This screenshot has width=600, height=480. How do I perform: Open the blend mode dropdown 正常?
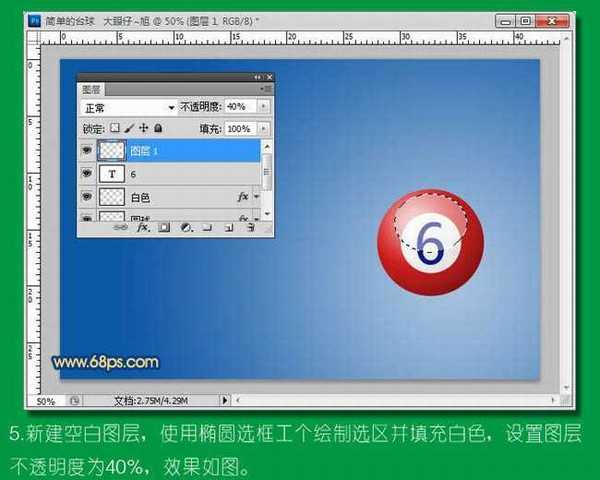(x=128, y=106)
